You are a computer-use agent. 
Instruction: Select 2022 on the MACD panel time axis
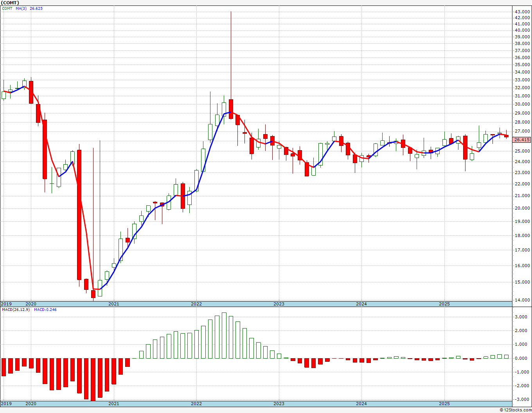click(196, 404)
